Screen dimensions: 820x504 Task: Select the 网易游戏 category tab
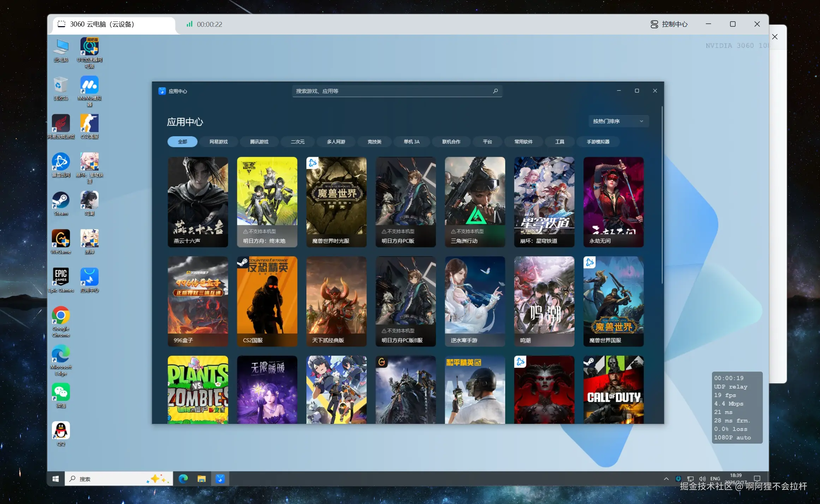(x=219, y=142)
